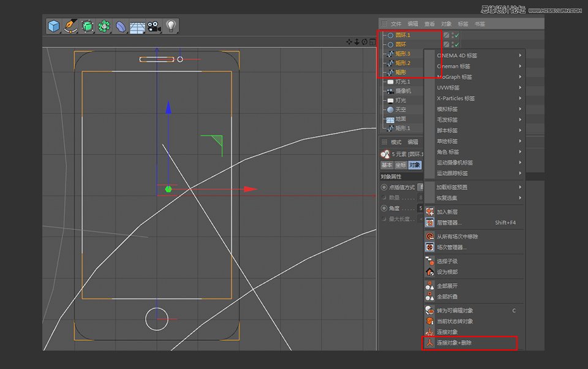Click the sky sphere icon of 天空
Viewport: 588px width, 369px height.
point(390,110)
